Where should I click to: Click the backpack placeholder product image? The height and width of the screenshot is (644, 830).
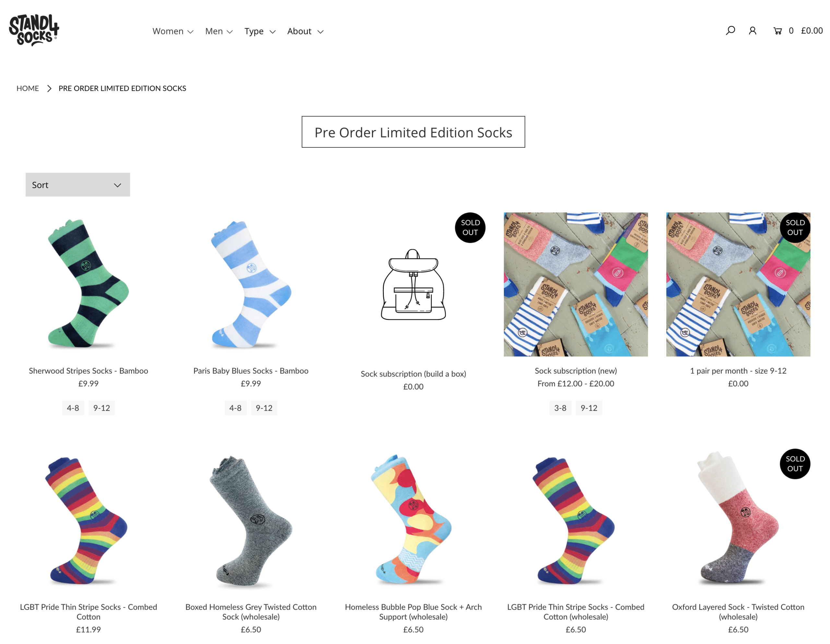pyautogui.click(x=413, y=285)
